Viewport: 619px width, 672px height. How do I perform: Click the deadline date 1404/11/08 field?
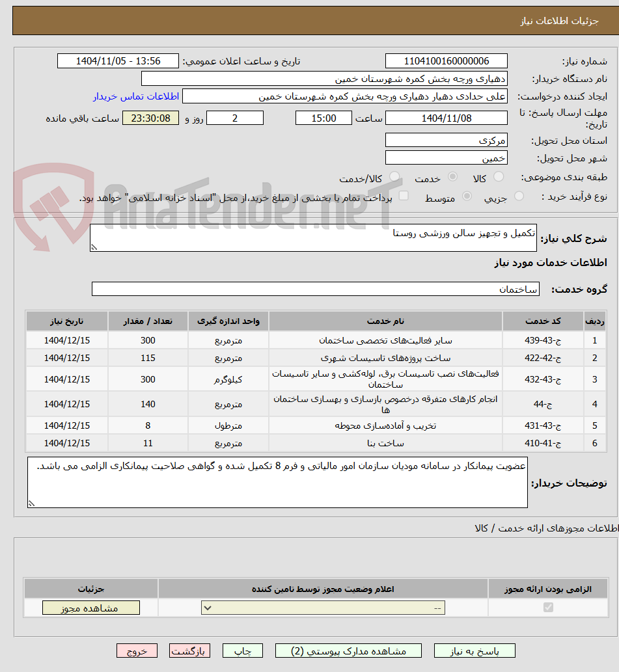coord(447,118)
